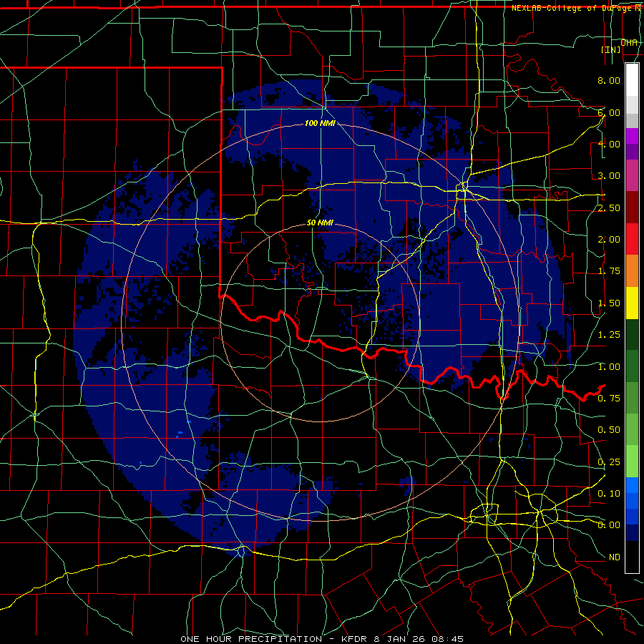Screen dimensions: 644x644
Task: Click the 0.25 legend value
Action: 609,462
